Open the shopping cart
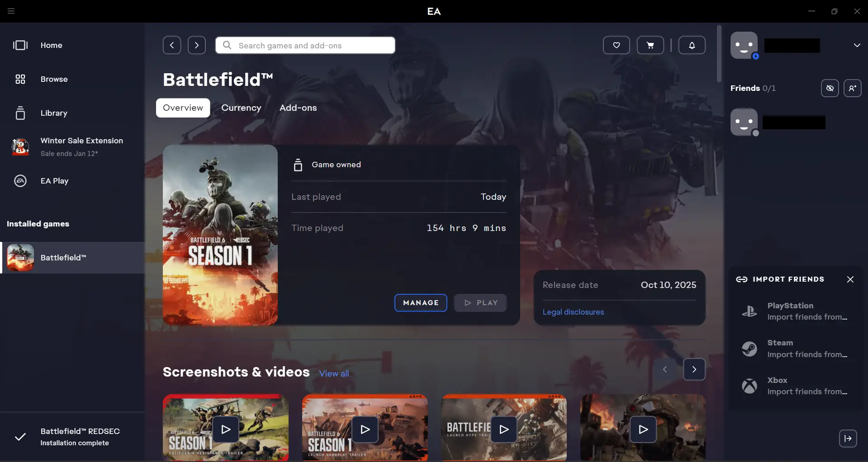The image size is (868, 462). pos(650,45)
